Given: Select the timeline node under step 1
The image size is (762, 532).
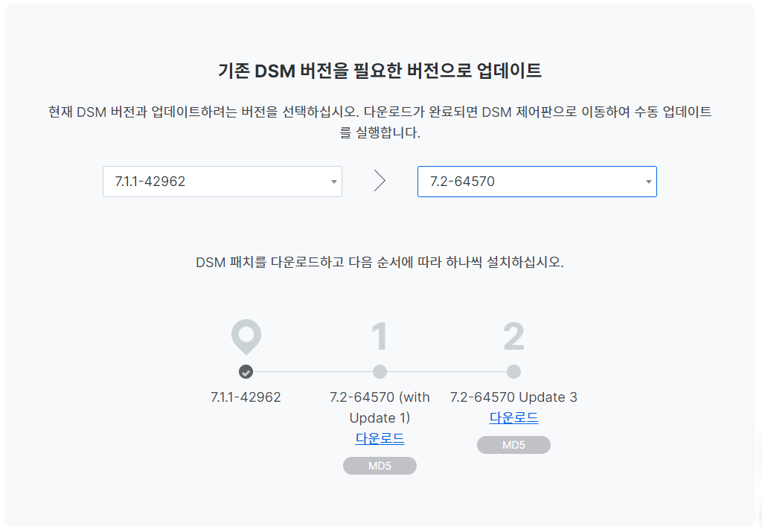Looking at the screenshot, I should [x=380, y=372].
